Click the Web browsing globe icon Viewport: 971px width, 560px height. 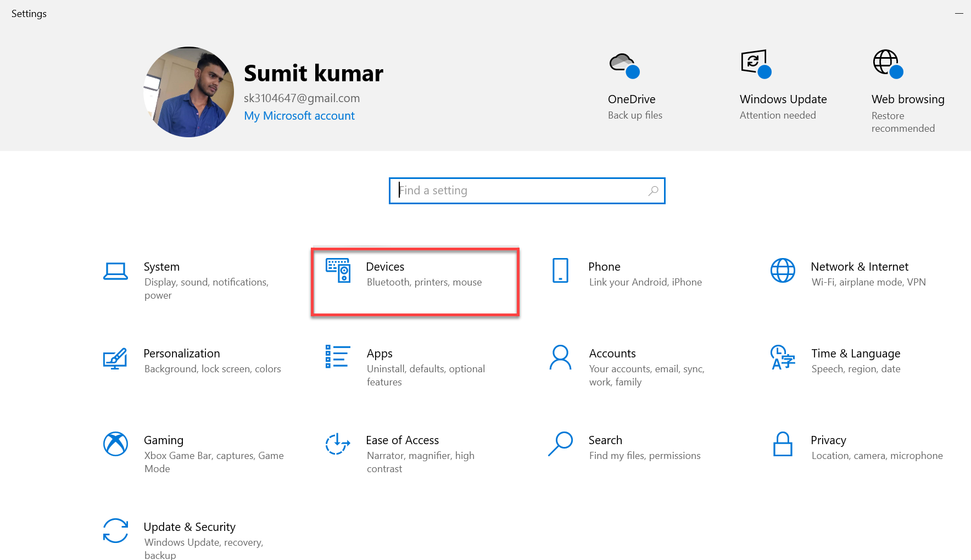888,64
